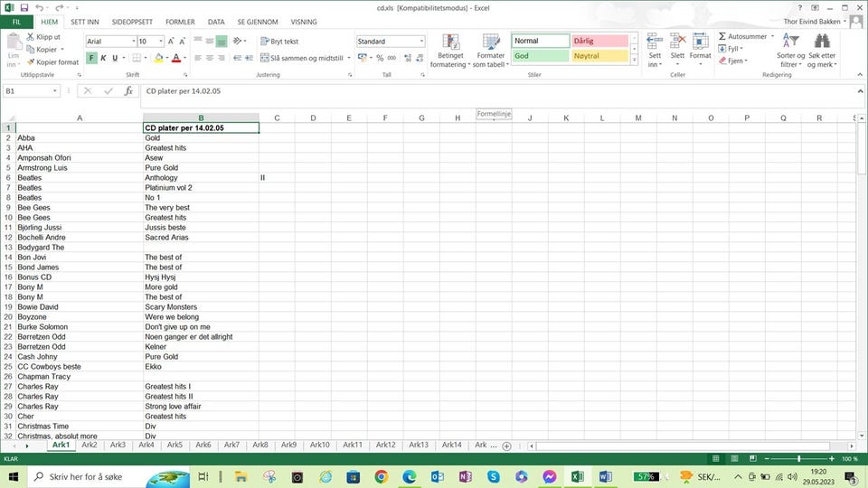The height and width of the screenshot is (488, 868).
Task: Click the Save icon in quick access toolbar
Action: tap(24, 8)
